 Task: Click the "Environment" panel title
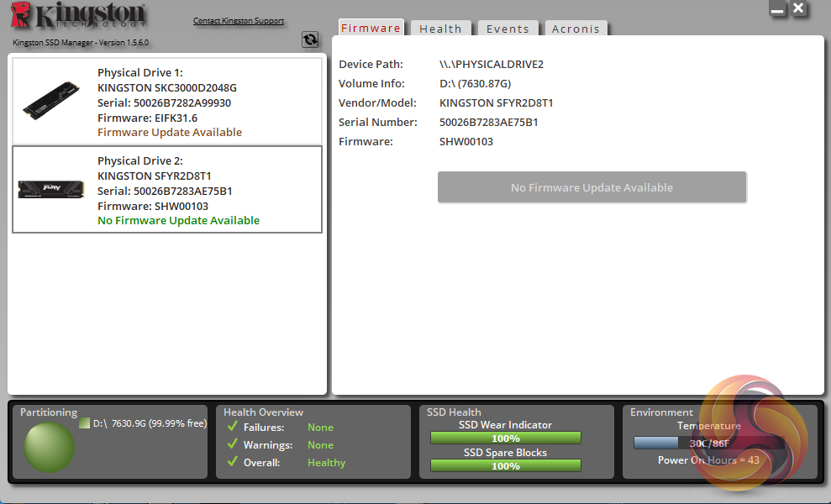tap(661, 412)
